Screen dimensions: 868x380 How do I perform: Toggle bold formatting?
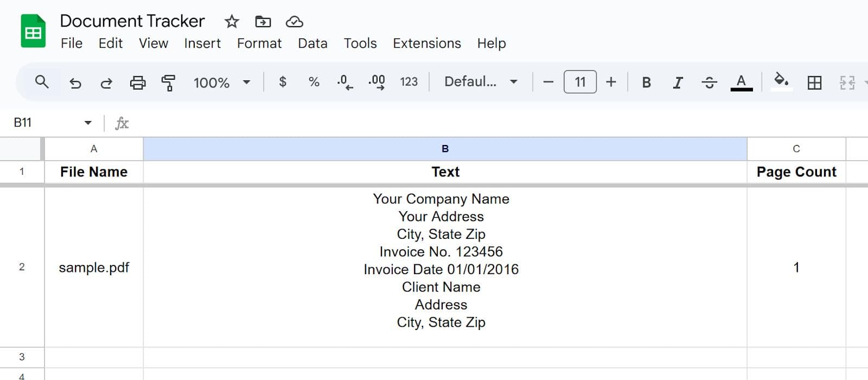click(646, 83)
